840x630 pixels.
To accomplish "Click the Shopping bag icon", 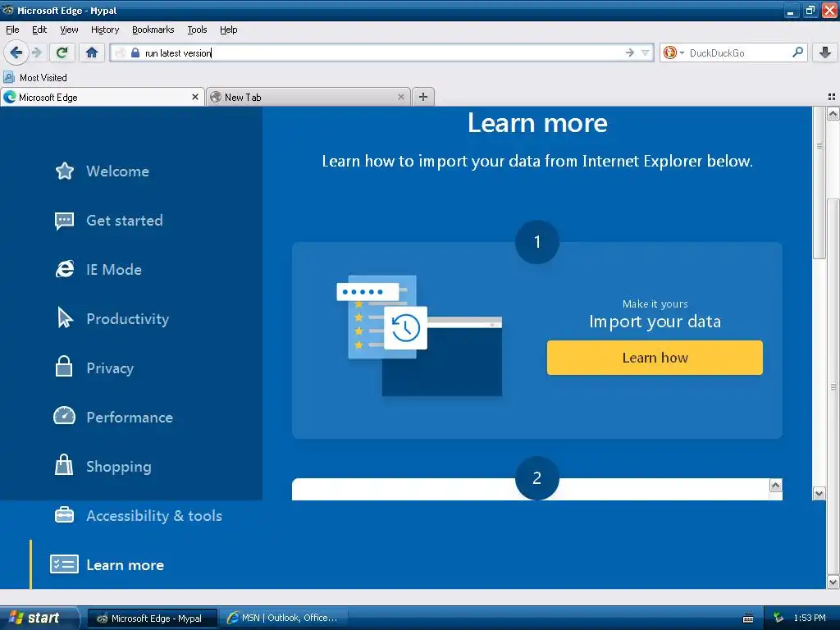I will click(x=64, y=465).
